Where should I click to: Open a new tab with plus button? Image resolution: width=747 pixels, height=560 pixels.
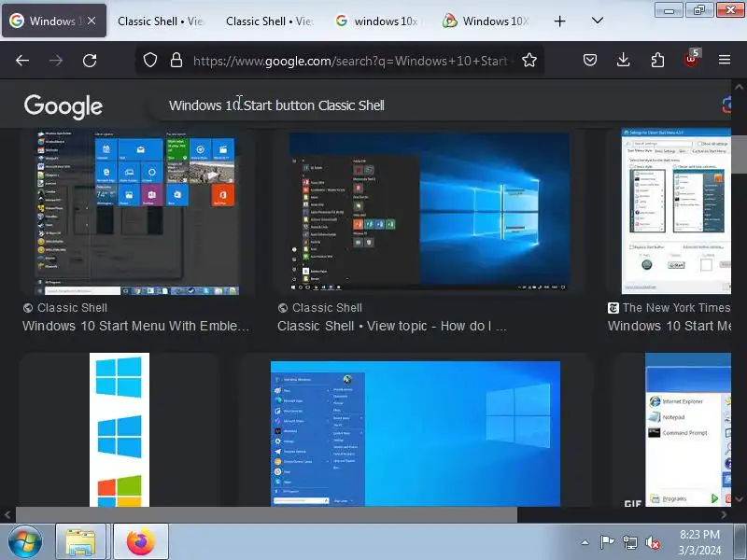[559, 21]
